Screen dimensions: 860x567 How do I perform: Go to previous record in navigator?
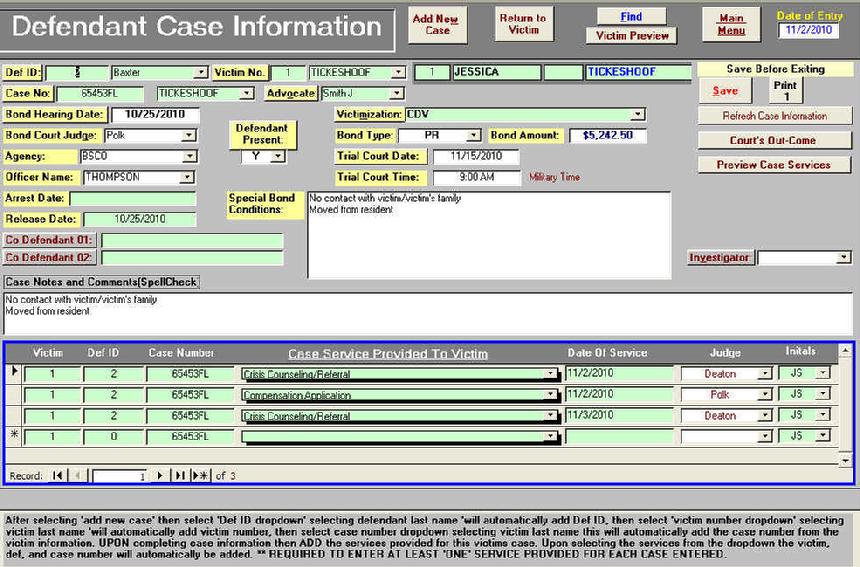coord(77,475)
